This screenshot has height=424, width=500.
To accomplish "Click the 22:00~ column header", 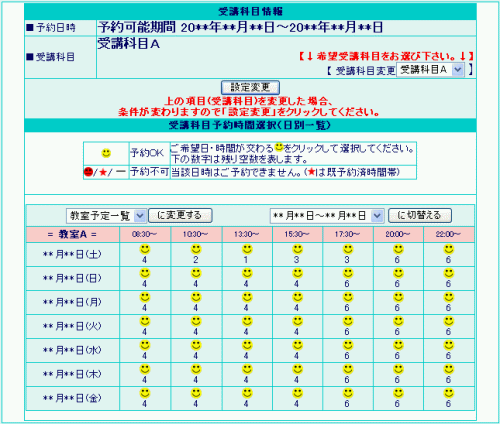I will tap(449, 234).
